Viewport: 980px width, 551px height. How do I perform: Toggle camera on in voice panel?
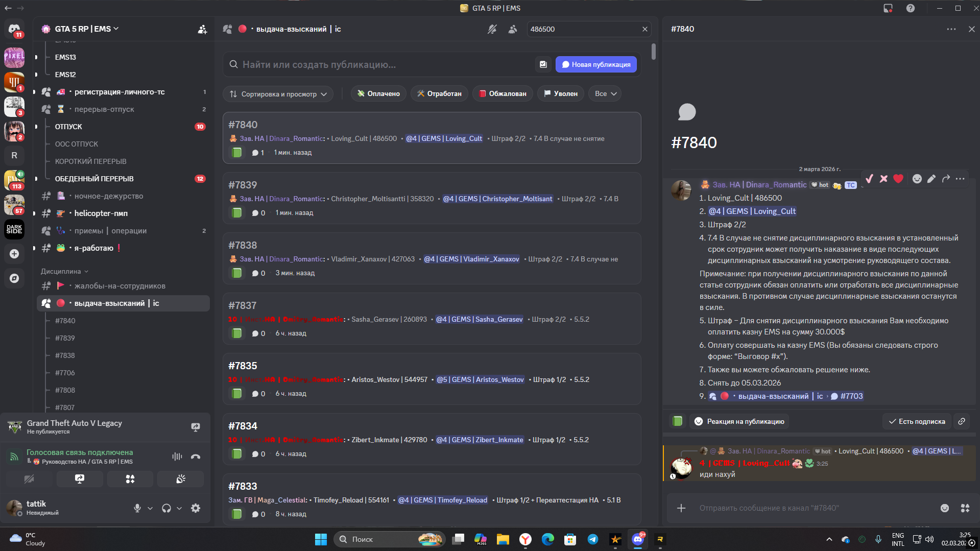pyautogui.click(x=29, y=479)
